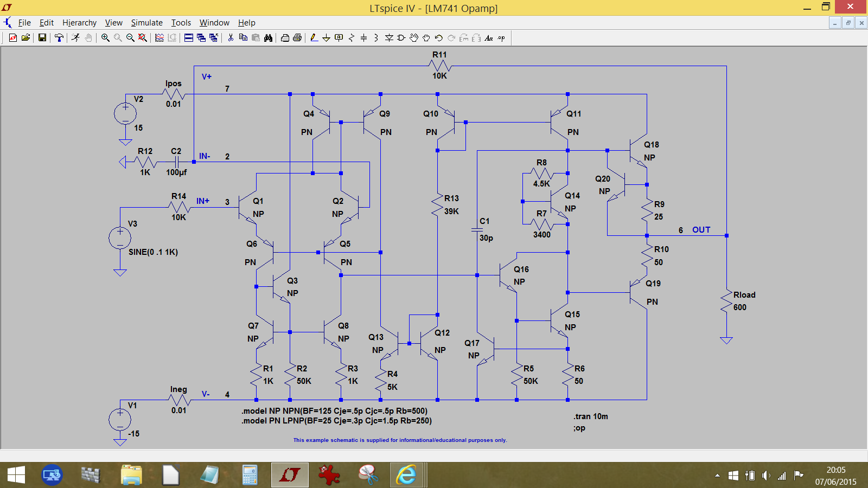Viewport: 868px width, 488px height.
Task: Click the V2 voltage source symbol
Action: coord(125,113)
